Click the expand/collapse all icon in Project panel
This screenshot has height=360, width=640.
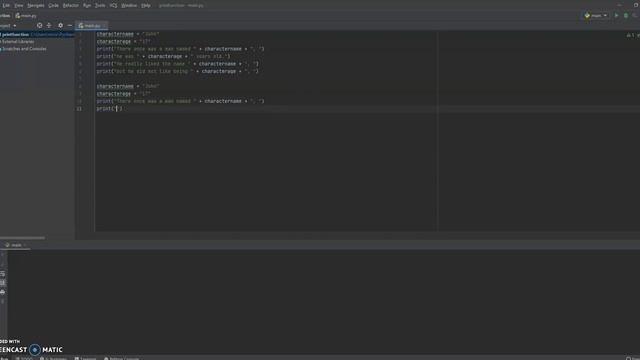[49, 25]
